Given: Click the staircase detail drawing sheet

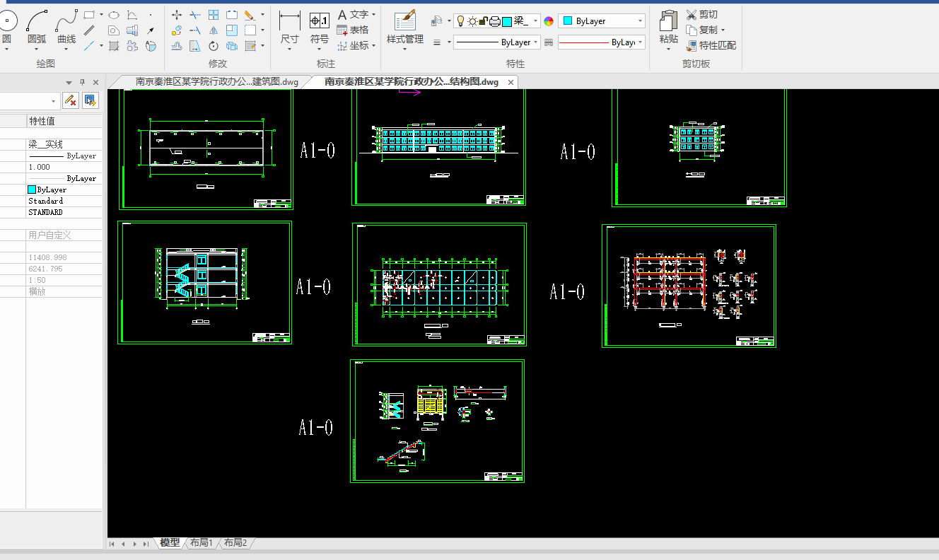Looking at the screenshot, I should click(x=437, y=421).
